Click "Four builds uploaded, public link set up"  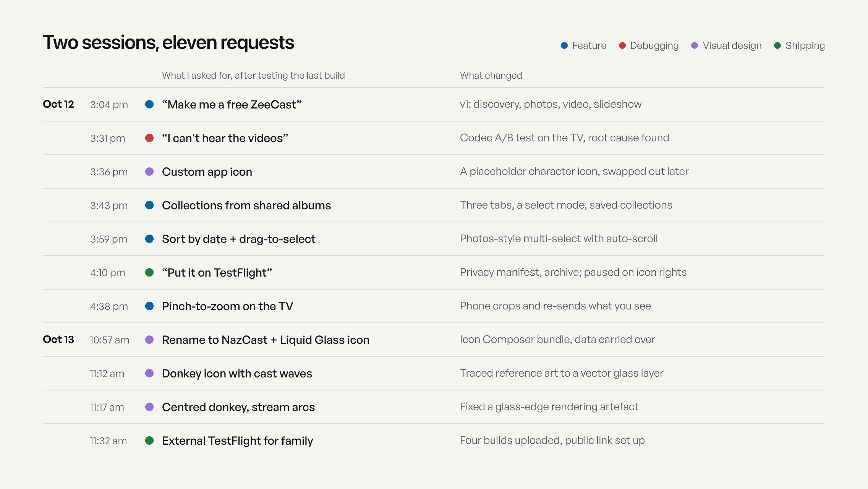click(x=552, y=440)
